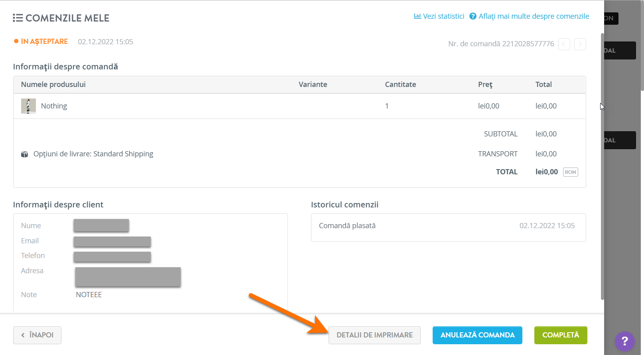Screen dimensions: 644x355
Task: Click the SUBTOTAL label
Action: (x=501, y=134)
